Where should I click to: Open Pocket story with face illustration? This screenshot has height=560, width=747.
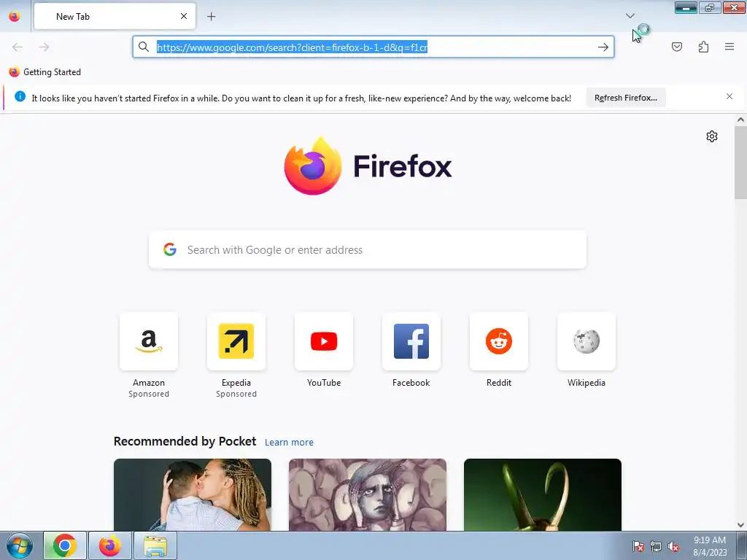(368, 494)
